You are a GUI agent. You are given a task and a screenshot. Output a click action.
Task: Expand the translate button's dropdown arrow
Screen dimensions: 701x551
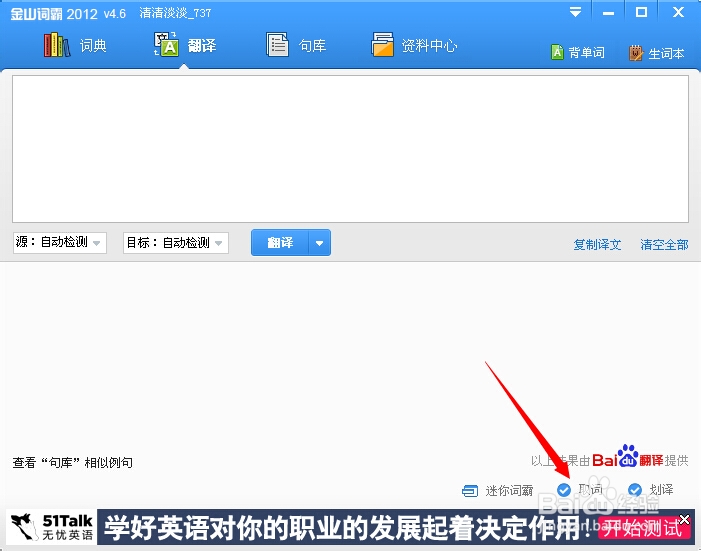319,243
